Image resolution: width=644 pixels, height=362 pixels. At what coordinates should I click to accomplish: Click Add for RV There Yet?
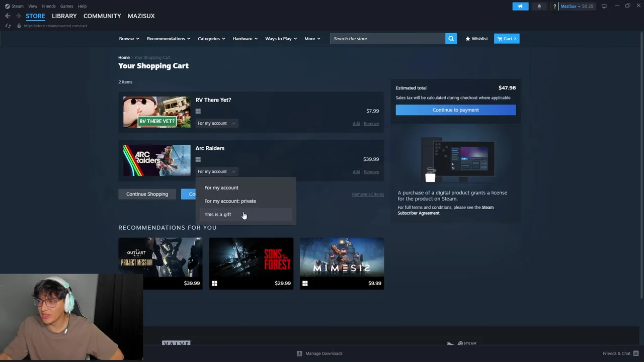356,124
